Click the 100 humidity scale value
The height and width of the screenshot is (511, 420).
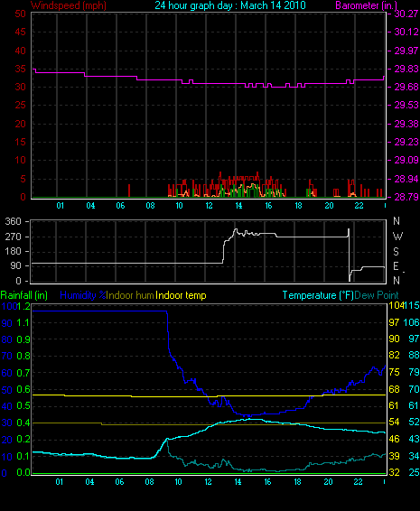tap(8, 306)
